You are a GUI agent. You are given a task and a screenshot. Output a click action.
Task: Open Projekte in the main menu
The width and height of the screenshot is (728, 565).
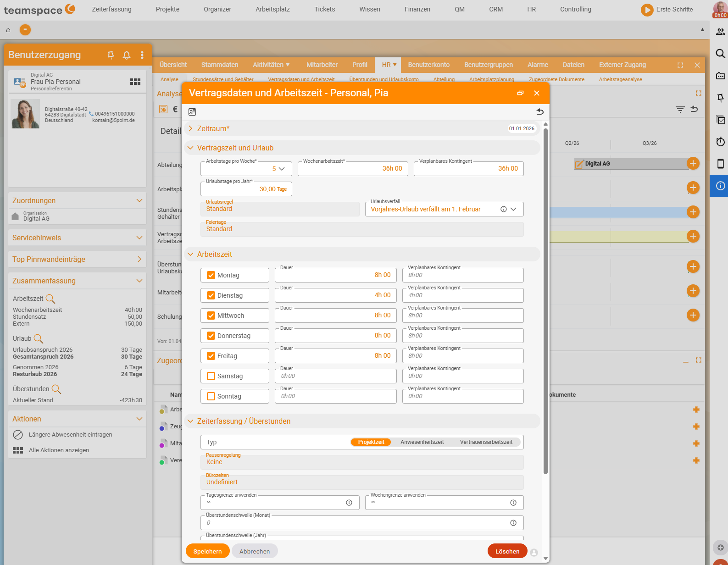click(x=167, y=9)
